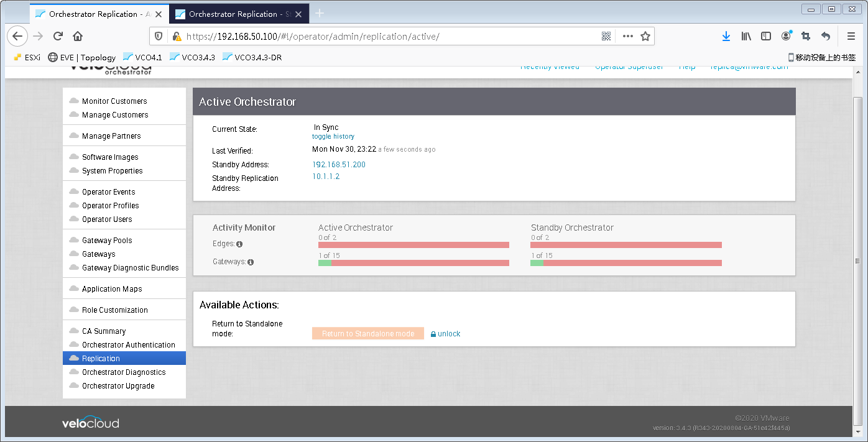Click the info icon next to Edges

(x=239, y=244)
